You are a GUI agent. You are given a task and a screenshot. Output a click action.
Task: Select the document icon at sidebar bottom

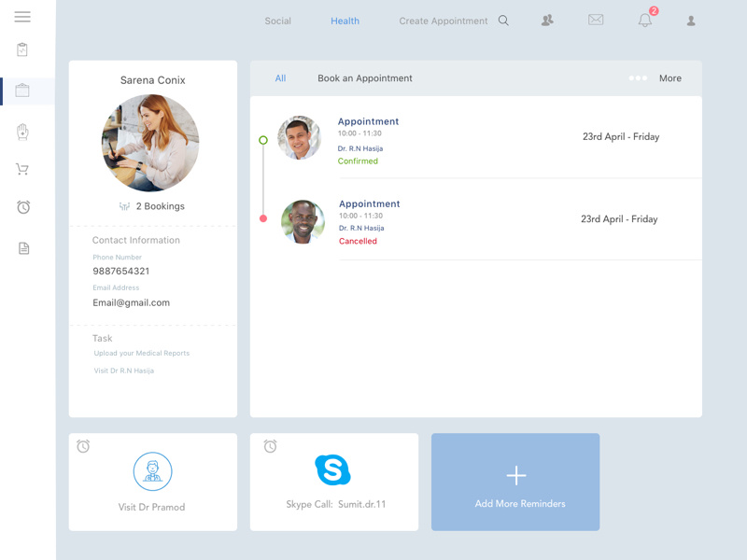point(22,247)
